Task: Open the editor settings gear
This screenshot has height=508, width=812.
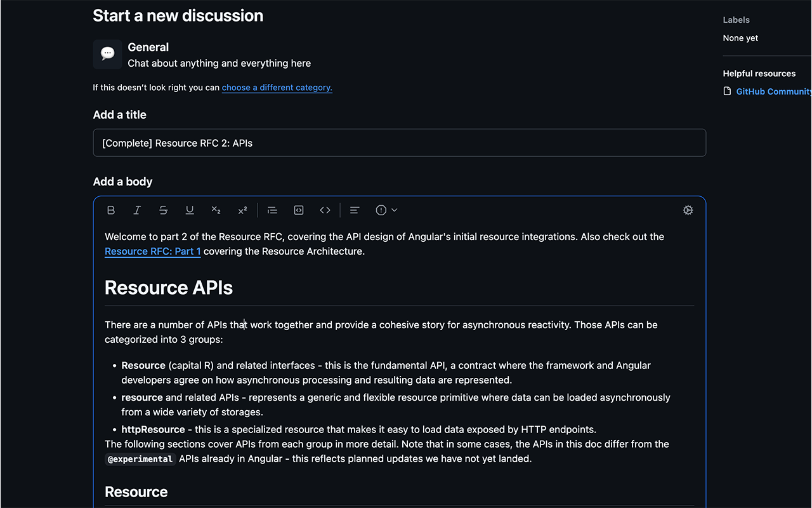Action: pyautogui.click(x=688, y=210)
